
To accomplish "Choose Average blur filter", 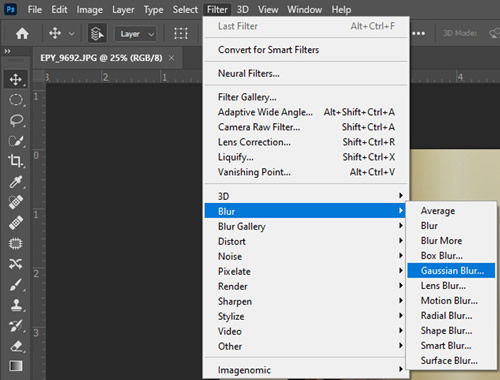I will click(x=451, y=211).
